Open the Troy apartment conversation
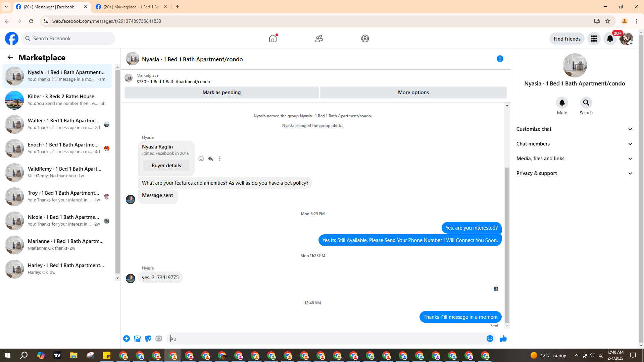Screen dimensions: 644x362 click(57, 196)
